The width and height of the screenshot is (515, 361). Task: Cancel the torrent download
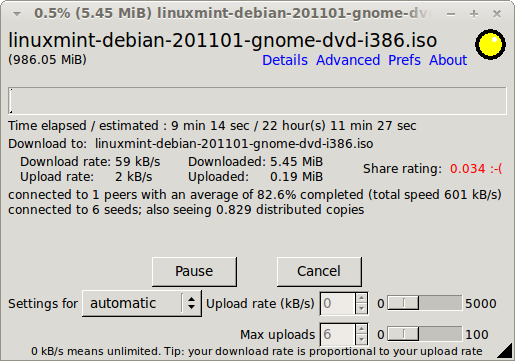tap(319, 271)
